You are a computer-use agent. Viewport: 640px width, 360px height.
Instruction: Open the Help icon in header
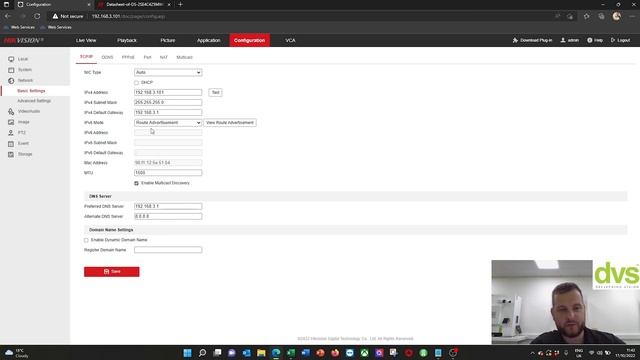pyautogui.click(x=589, y=40)
